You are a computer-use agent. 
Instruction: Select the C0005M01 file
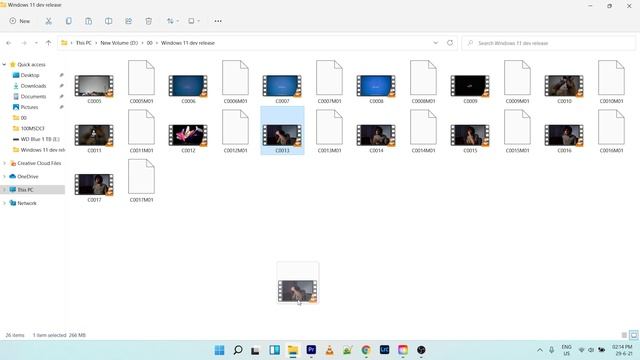[x=141, y=82]
